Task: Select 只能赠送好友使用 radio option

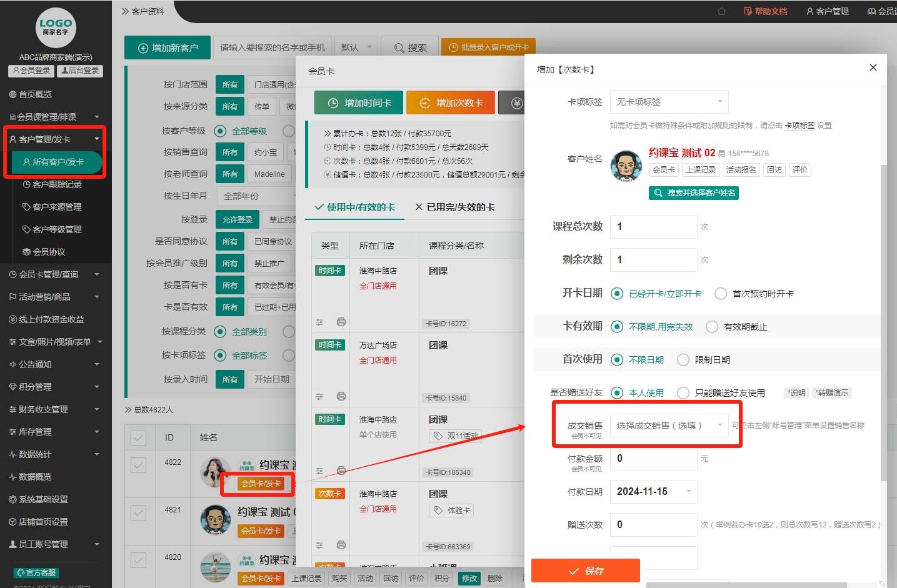Action: pos(683,393)
